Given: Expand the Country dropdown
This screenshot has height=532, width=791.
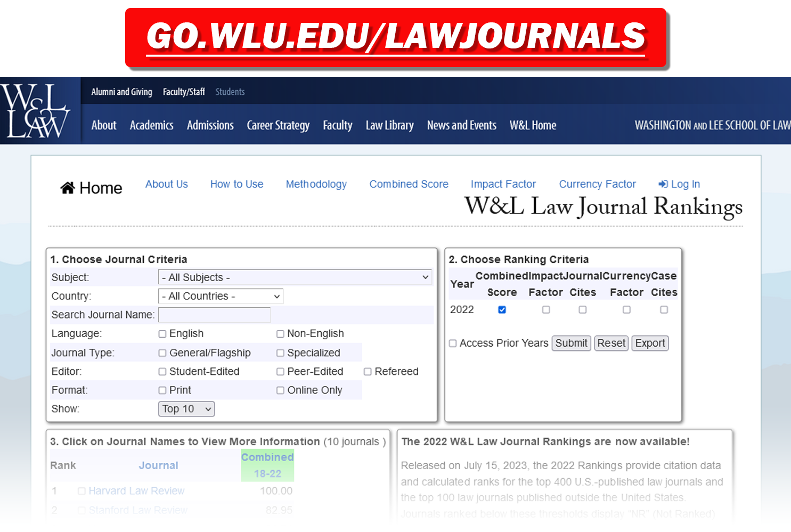Looking at the screenshot, I should coord(221,296).
